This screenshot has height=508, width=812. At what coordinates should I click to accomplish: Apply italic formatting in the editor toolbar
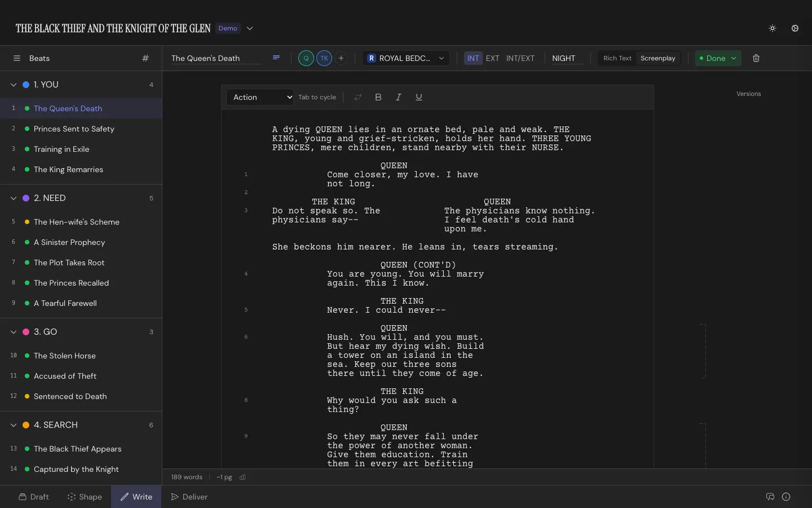[x=399, y=97]
